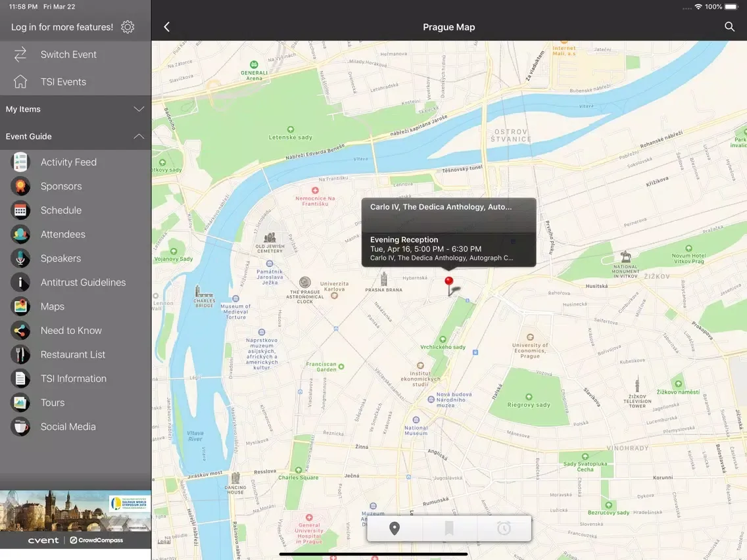Tap the Franciscan Garden map label
747x560 pixels.
(321, 367)
